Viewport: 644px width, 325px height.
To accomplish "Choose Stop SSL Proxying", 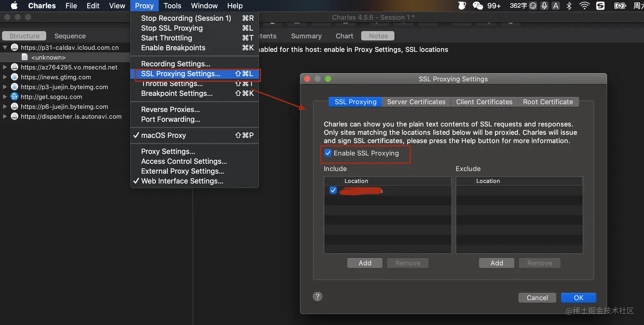I will point(194,28).
